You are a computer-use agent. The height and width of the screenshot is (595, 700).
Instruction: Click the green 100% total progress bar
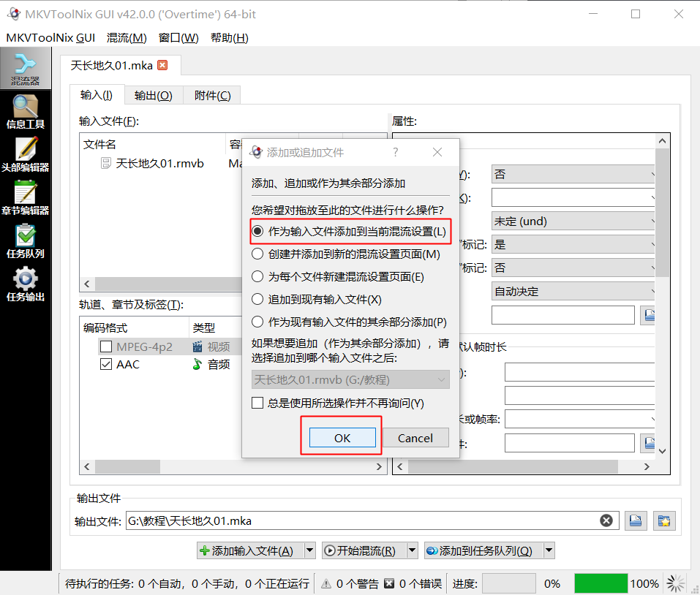pyautogui.click(x=601, y=583)
